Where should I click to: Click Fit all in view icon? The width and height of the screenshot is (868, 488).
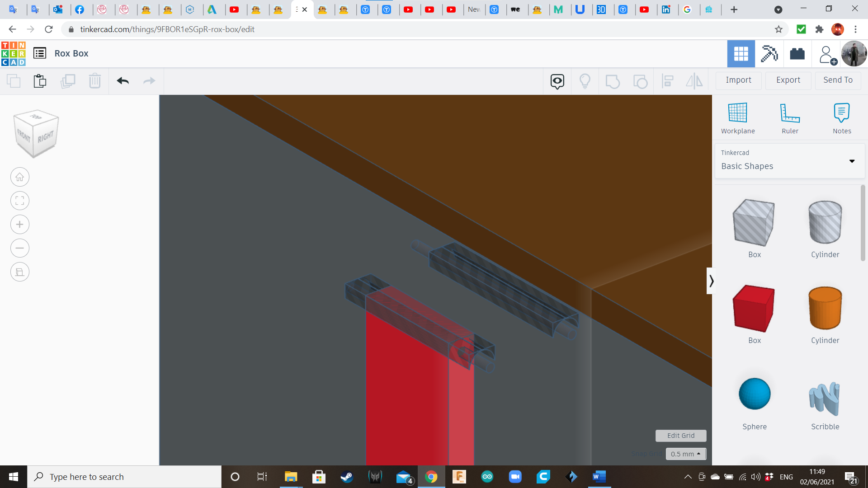(x=20, y=201)
